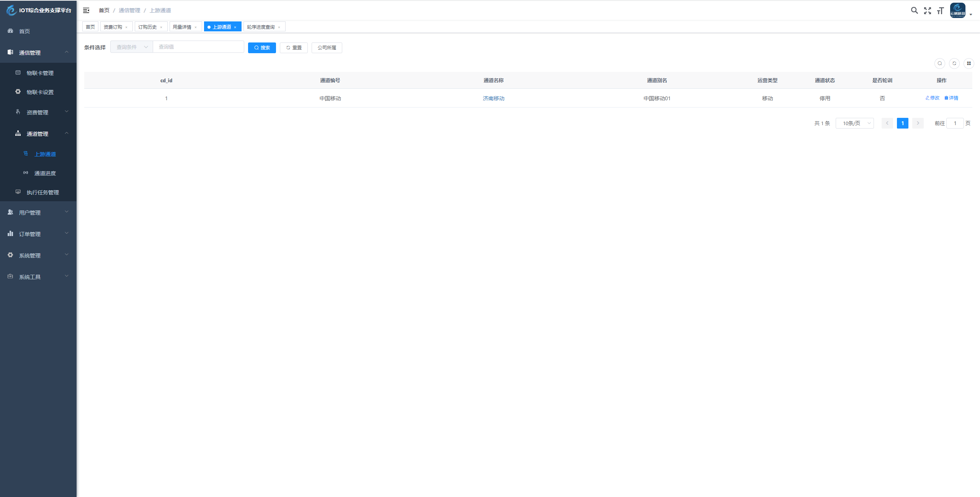Viewport: 980px width, 497px height.
Task: Switch to the 首页 tab
Action: (x=90, y=27)
